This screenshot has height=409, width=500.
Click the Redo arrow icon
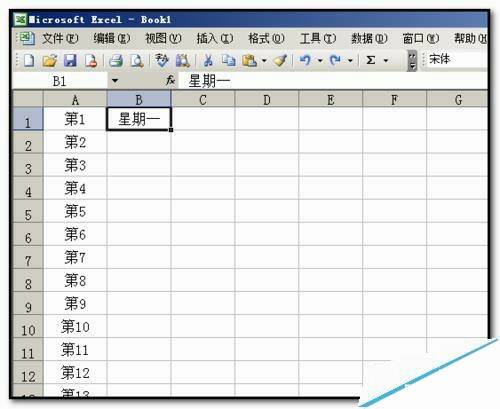click(335, 60)
